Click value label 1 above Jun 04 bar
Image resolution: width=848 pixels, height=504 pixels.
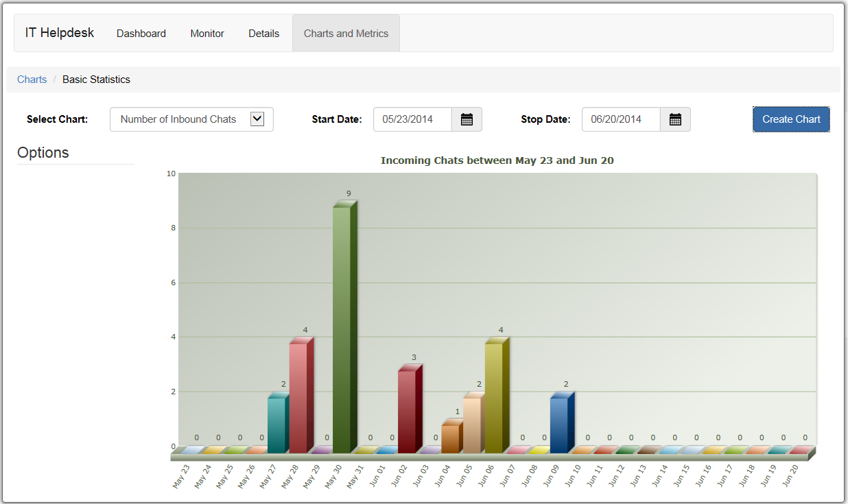click(458, 411)
